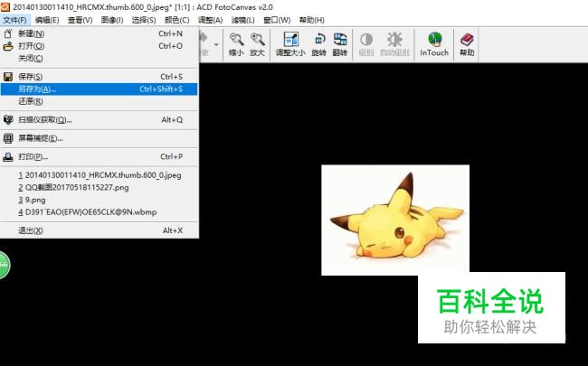Choose 打印(P)... menu entry

click(x=99, y=157)
